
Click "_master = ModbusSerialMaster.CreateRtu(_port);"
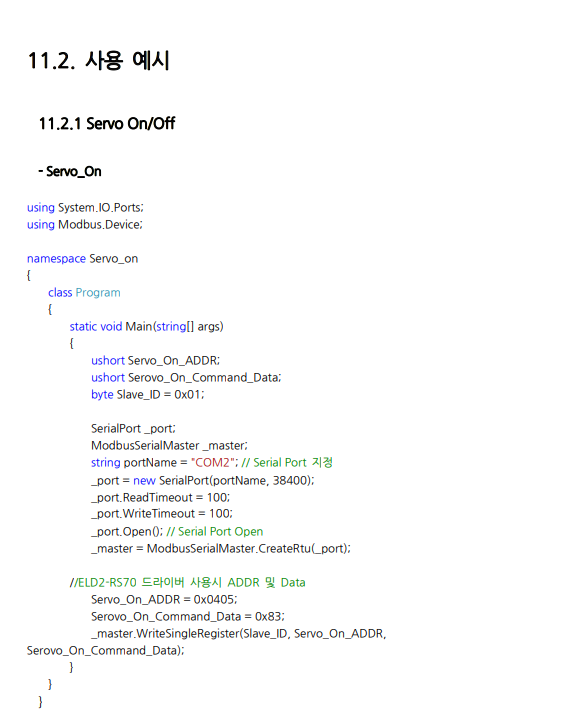pyautogui.click(x=221, y=548)
